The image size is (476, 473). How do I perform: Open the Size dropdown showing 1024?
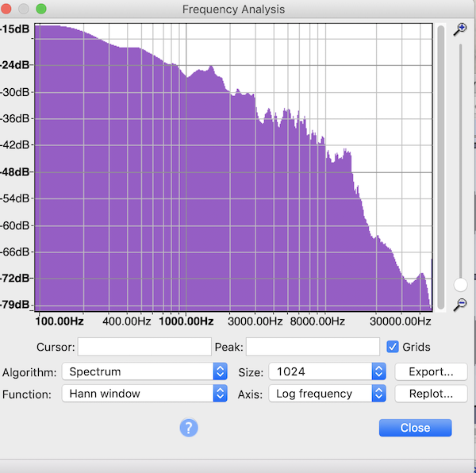(327, 371)
